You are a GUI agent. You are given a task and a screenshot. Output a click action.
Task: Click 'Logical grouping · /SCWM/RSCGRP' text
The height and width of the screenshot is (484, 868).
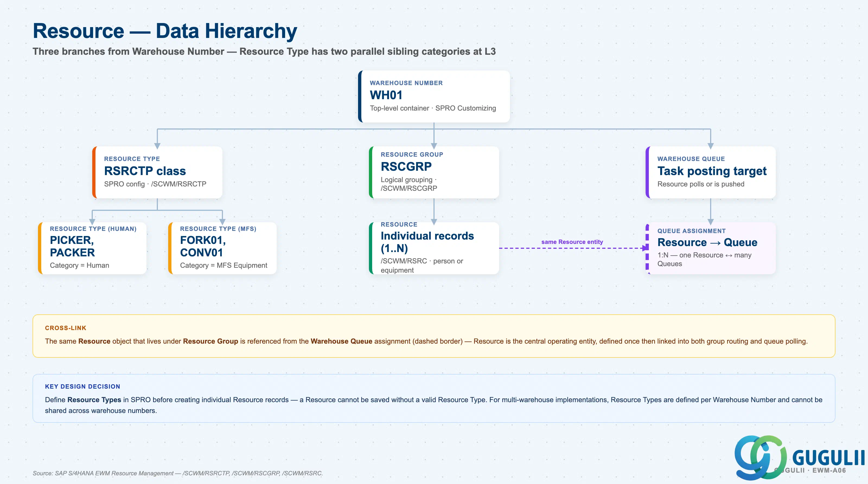(x=409, y=184)
